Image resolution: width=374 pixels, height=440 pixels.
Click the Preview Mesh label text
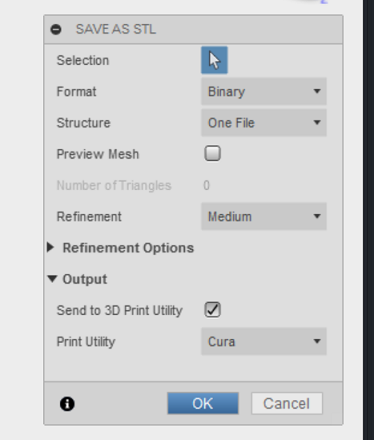98,154
